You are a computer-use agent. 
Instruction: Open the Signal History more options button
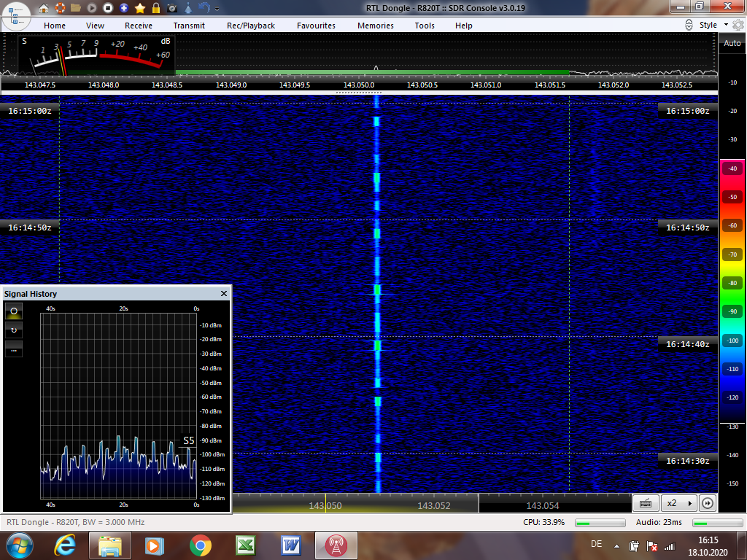(14, 349)
